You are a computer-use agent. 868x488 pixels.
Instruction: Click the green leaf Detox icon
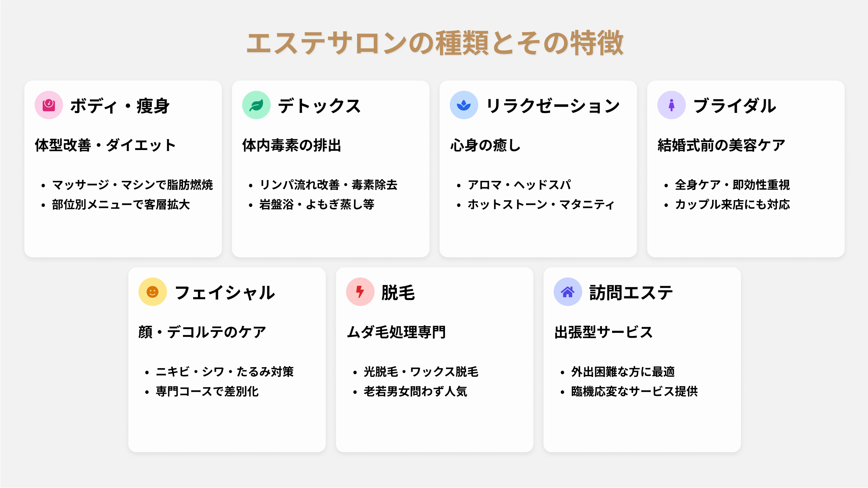coord(256,105)
